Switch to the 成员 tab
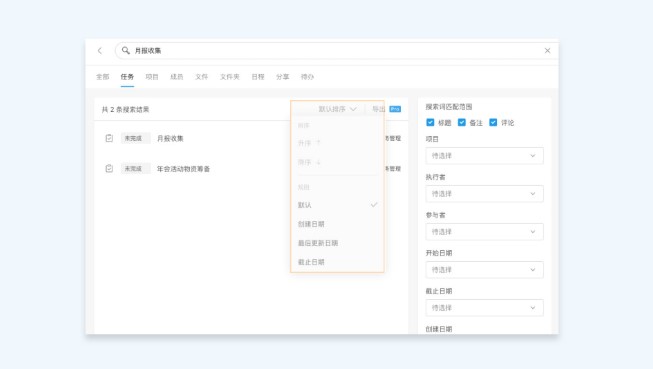The image size is (653, 369). [177, 77]
